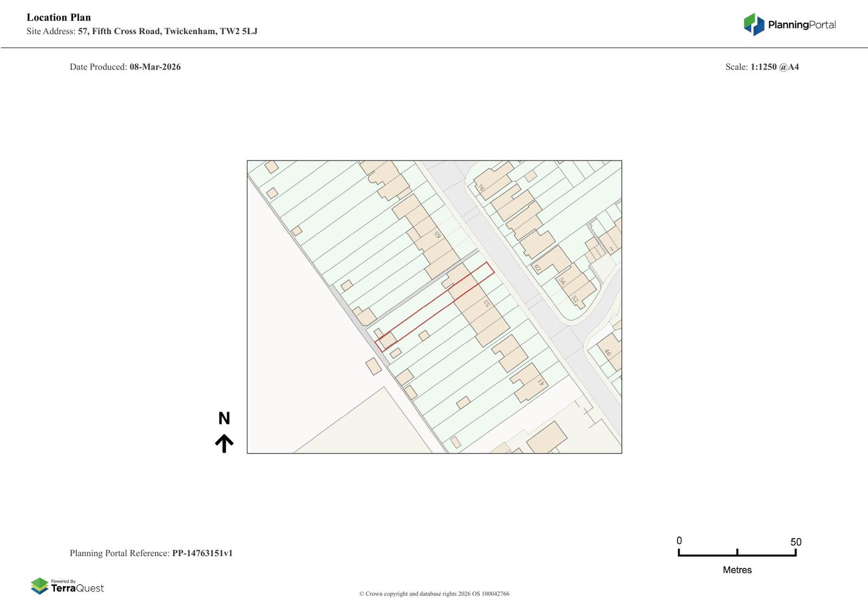
Task: Click house number 65 on the map
Action: tap(437, 235)
